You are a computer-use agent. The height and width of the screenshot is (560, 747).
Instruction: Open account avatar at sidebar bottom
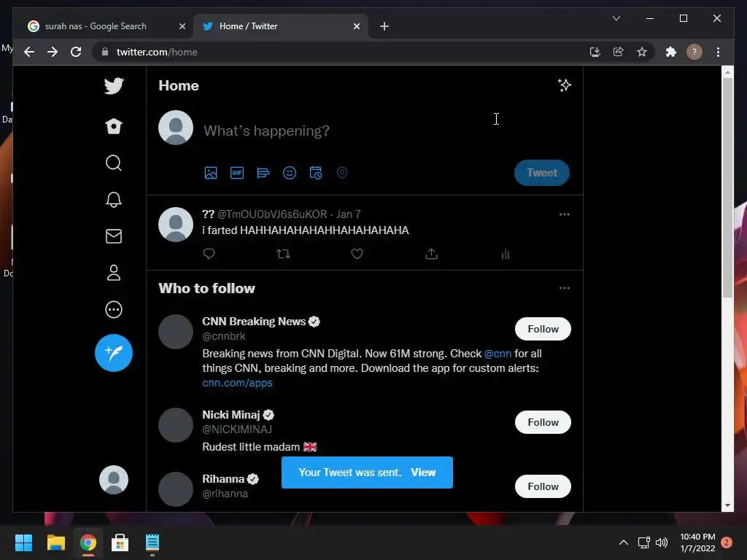(x=114, y=480)
